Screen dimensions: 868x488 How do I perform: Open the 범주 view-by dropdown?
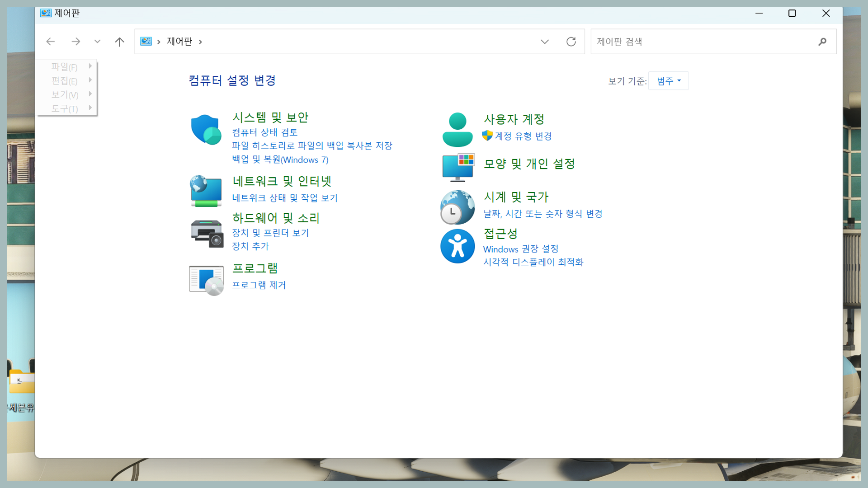[668, 81]
